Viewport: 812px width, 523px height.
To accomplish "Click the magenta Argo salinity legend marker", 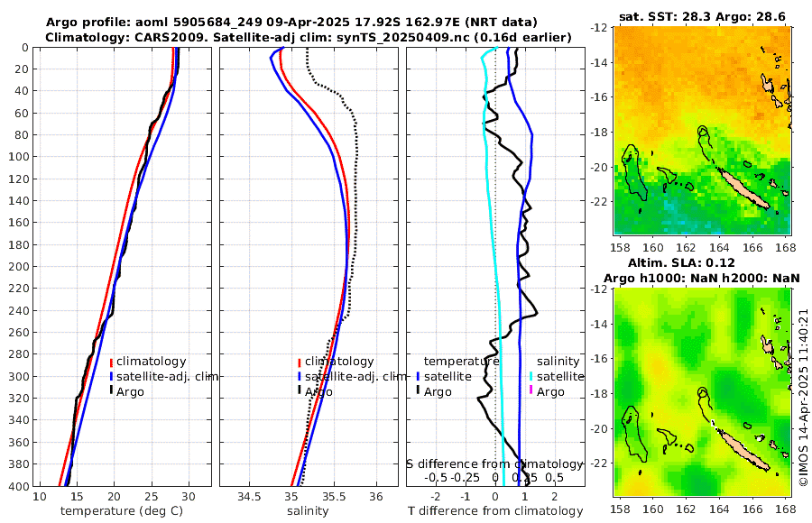I will 531,391.
